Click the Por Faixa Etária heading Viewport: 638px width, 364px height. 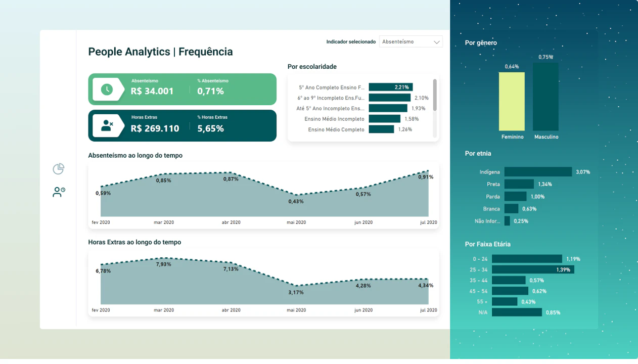[x=487, y=244]
